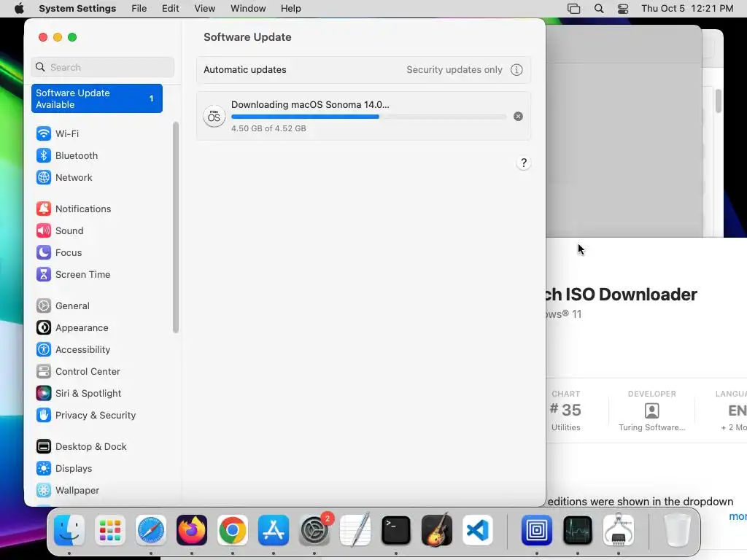Open General settings
The width and height of the screenshot is (747, 560).
coord(63,306)
